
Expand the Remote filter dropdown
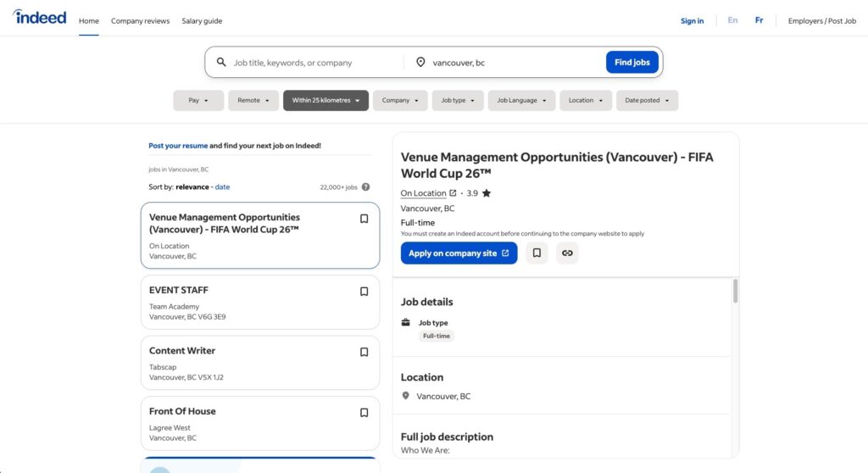[253, 101]
